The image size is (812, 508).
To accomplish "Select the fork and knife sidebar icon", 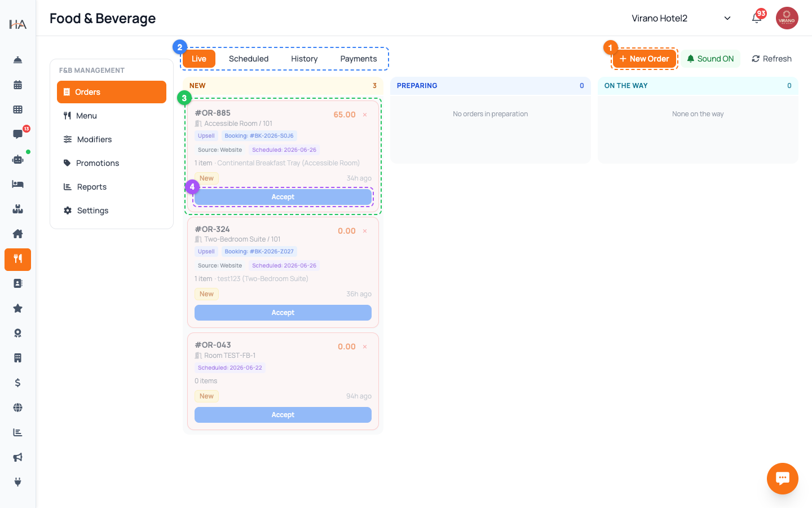I will tap(17, 259).
